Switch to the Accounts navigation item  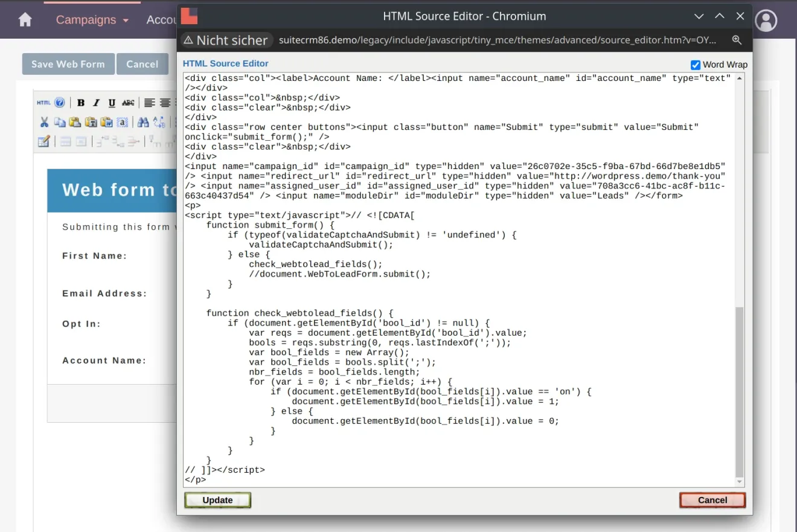point(162,19)
